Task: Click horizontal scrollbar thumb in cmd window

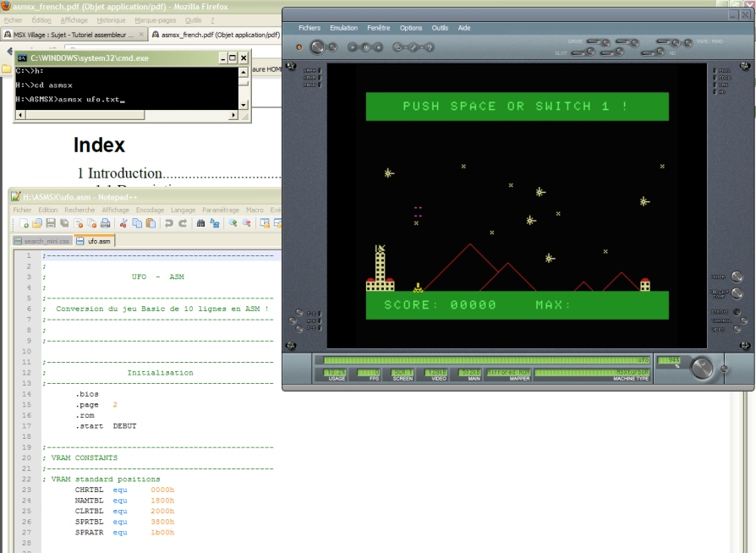Action: pos(85,115)
